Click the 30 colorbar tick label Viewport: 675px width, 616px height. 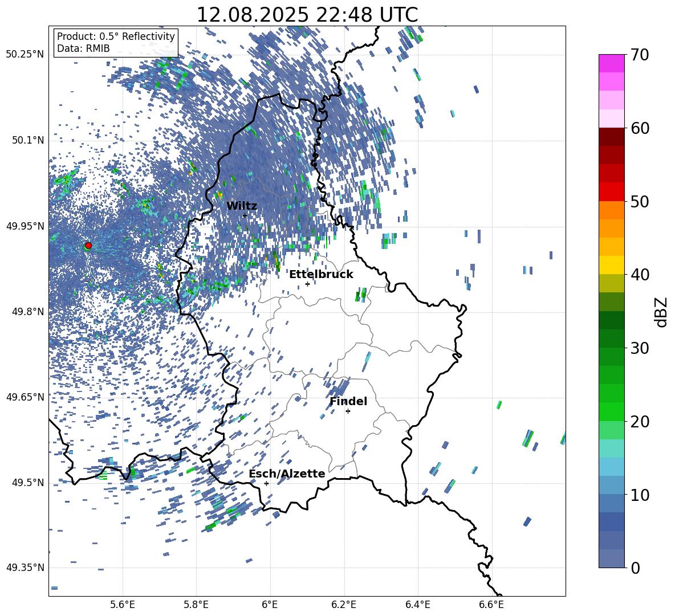click(x=640, y=348)
